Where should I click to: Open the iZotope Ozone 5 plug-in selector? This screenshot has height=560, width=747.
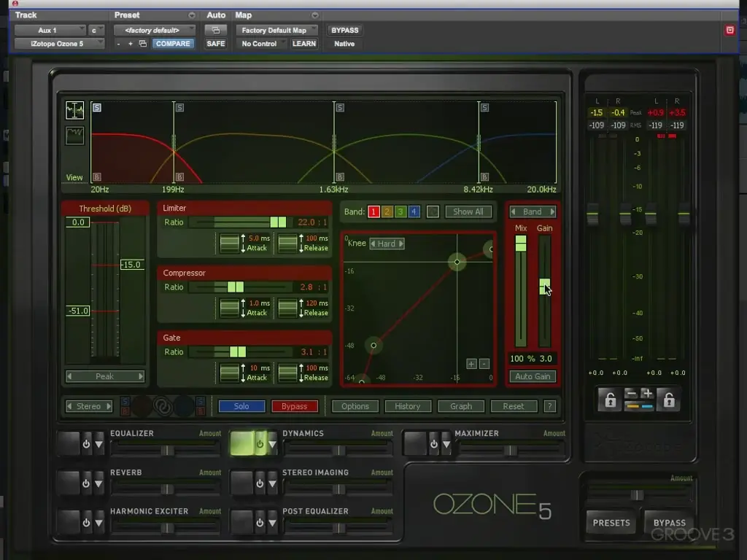tap(60, 43)
